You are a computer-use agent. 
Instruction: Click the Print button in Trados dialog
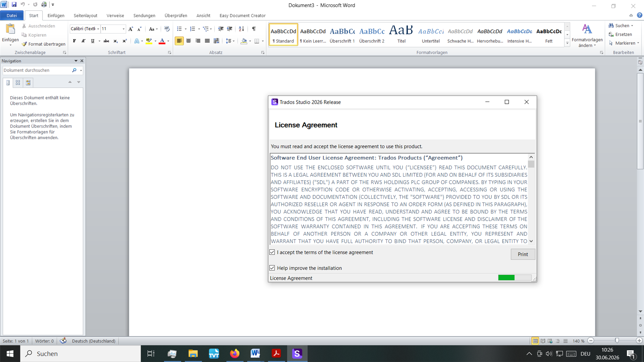[x=523, y=254]
